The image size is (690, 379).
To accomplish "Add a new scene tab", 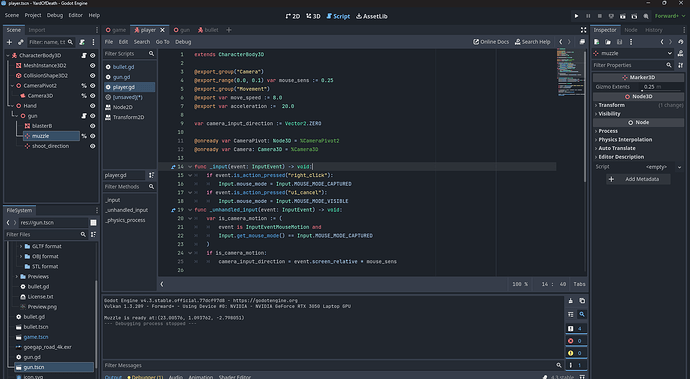I will 228,30.
